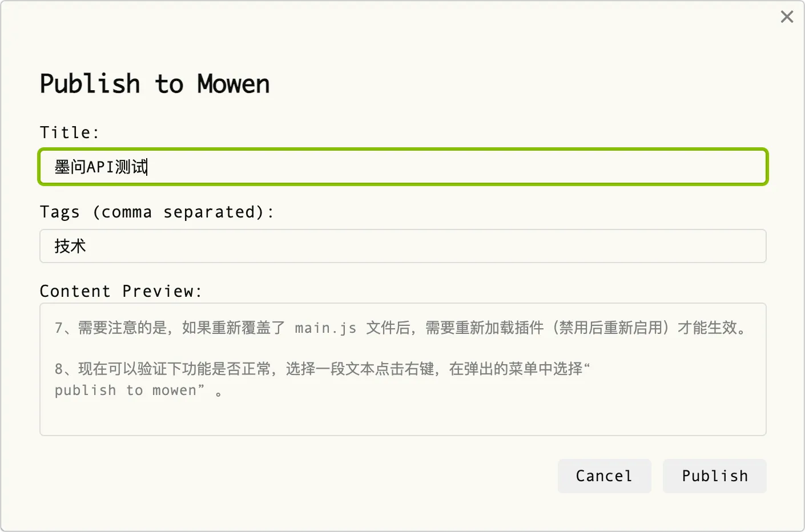Click inside the Content Preview box
This screenshot has width=805, height=532.
point(403,369)
